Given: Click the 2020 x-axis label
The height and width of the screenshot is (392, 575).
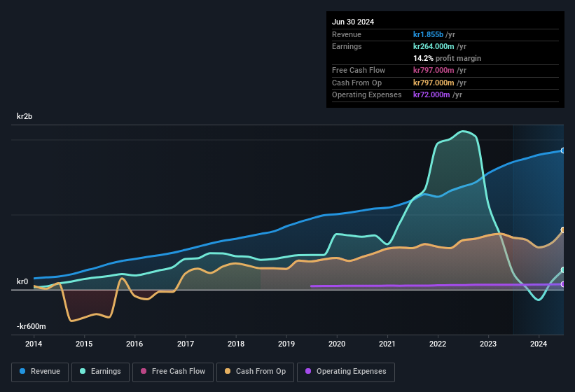Looking at the screenshot, I should (337, 344).
